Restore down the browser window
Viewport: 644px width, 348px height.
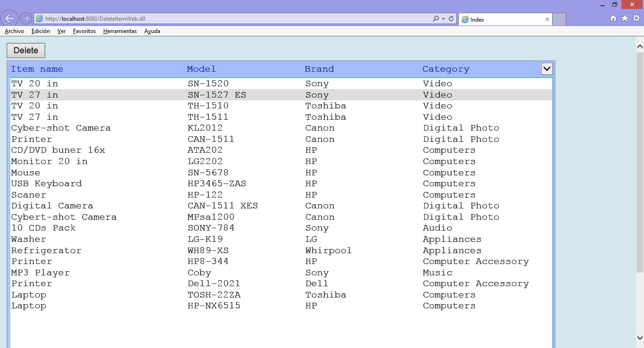(614, 4)
